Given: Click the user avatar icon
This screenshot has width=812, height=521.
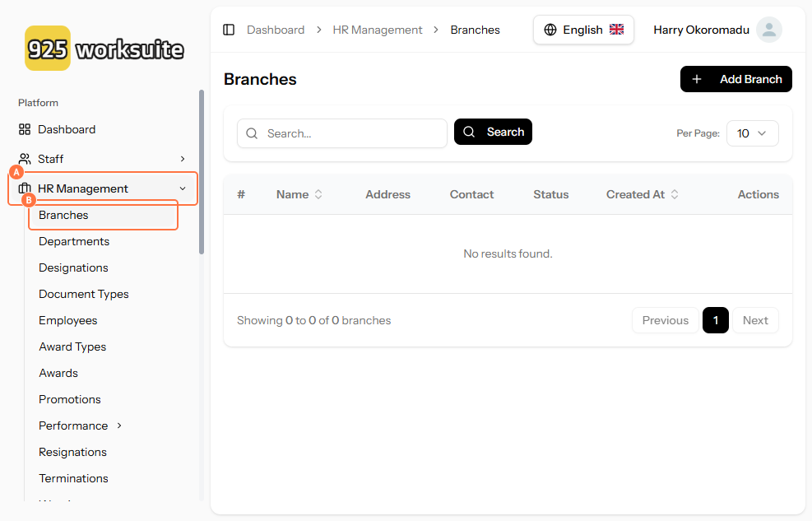Looking at the screenshot, I should 768,30.
